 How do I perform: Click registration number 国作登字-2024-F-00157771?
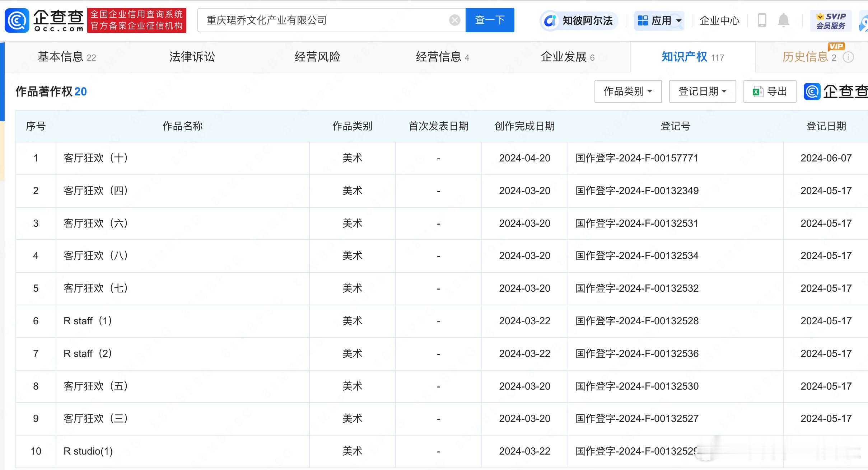(x=637, y=158)
